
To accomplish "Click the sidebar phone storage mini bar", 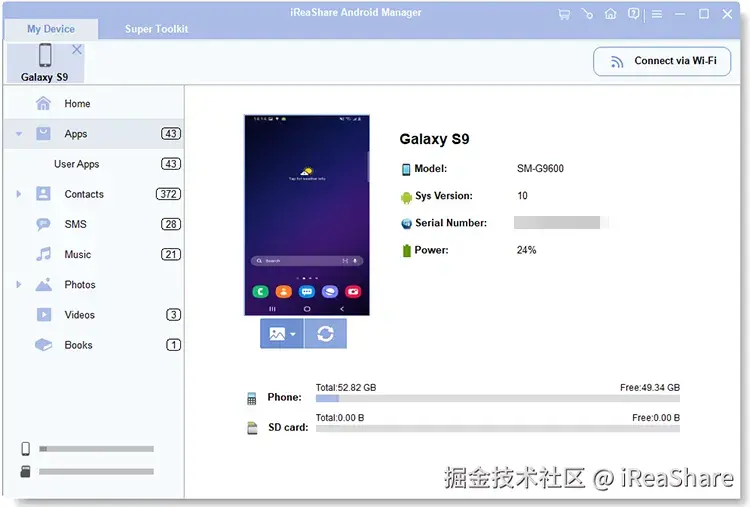I will click(96, 449).
